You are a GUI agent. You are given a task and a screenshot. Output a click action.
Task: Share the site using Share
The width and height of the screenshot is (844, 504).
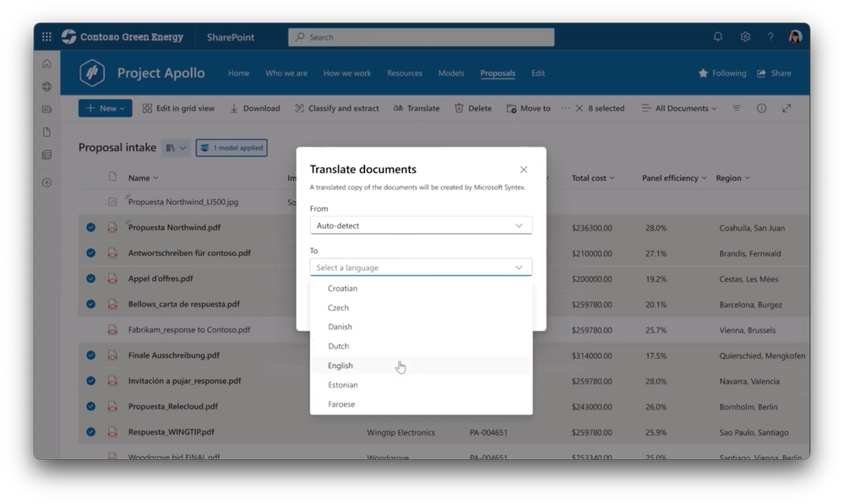[x=774, y=73]
